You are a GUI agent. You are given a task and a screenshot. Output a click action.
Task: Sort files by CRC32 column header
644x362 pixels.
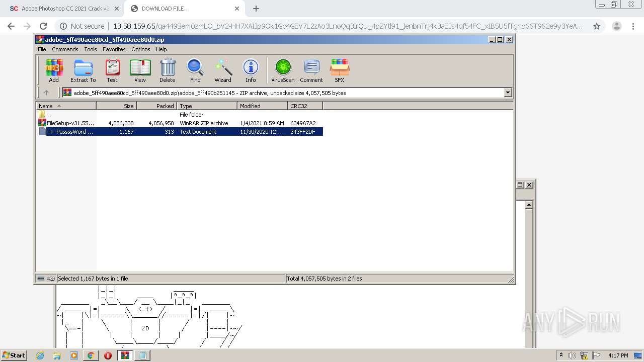[305, 106]
